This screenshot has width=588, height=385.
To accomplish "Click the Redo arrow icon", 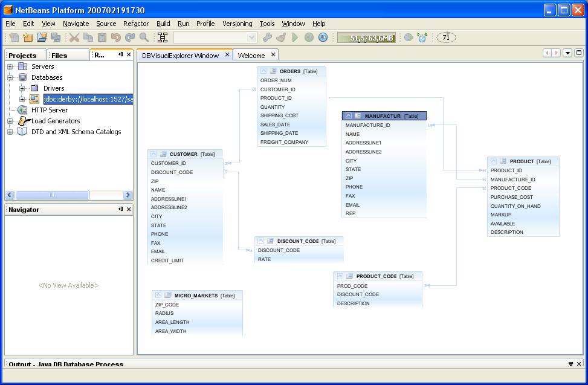I will coord(130,37).
